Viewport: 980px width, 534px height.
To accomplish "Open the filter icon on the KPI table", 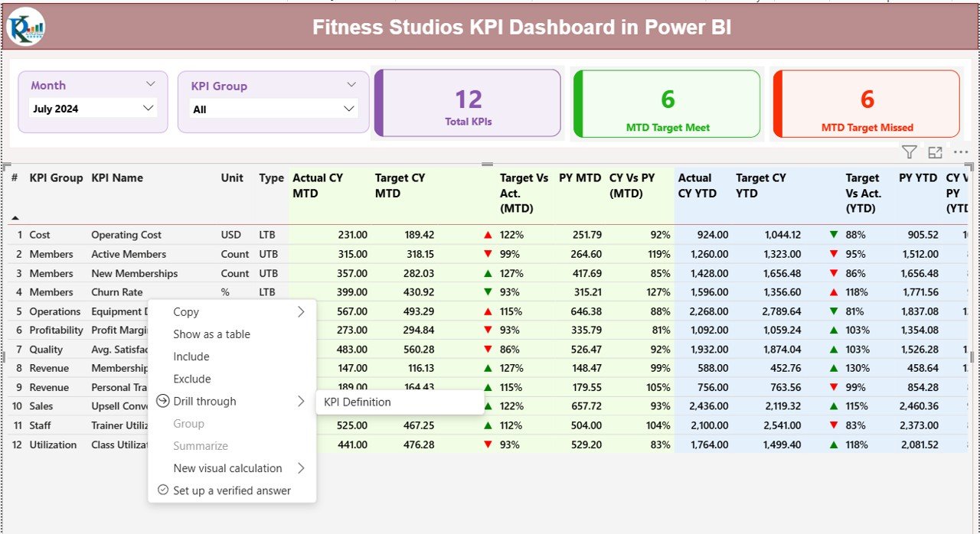I will [x=910, y=152].
